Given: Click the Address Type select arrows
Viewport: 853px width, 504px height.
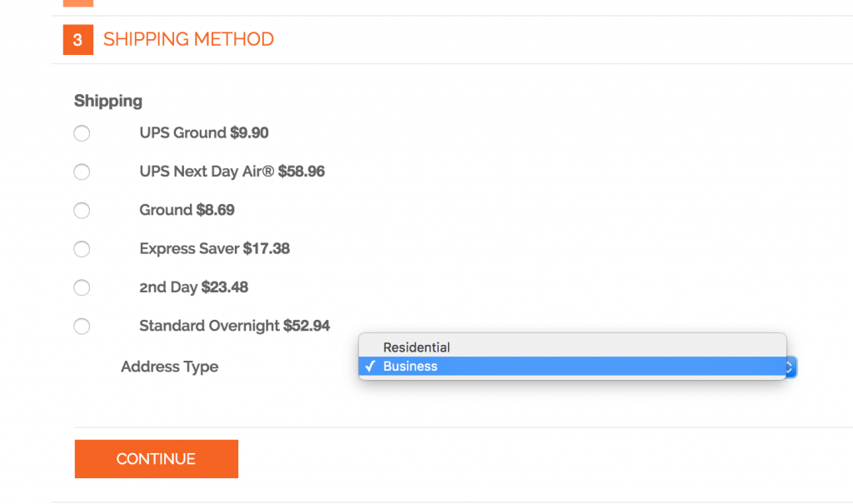Looking at the screenshot, I should (791, 367).
